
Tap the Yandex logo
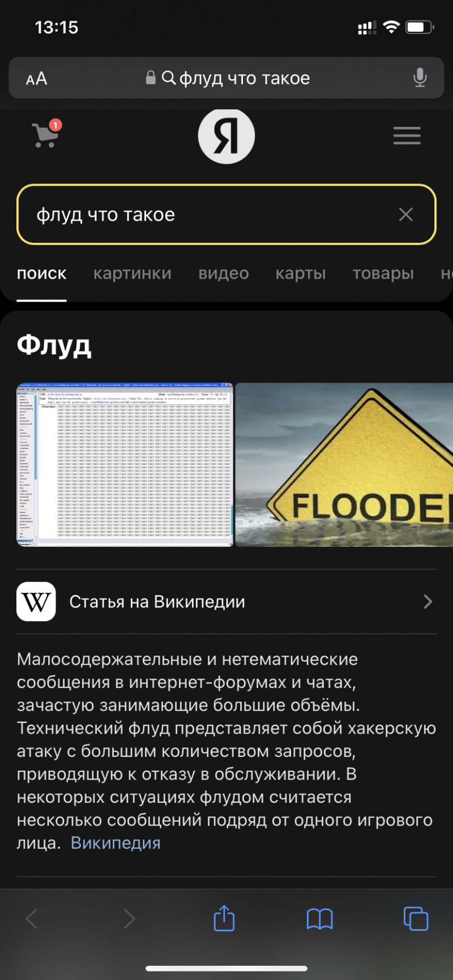[x=226, y=136]
